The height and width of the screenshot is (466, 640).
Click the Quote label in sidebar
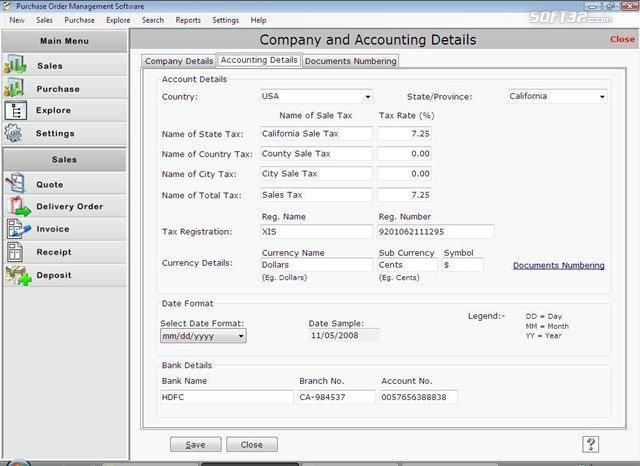[50, 184]
